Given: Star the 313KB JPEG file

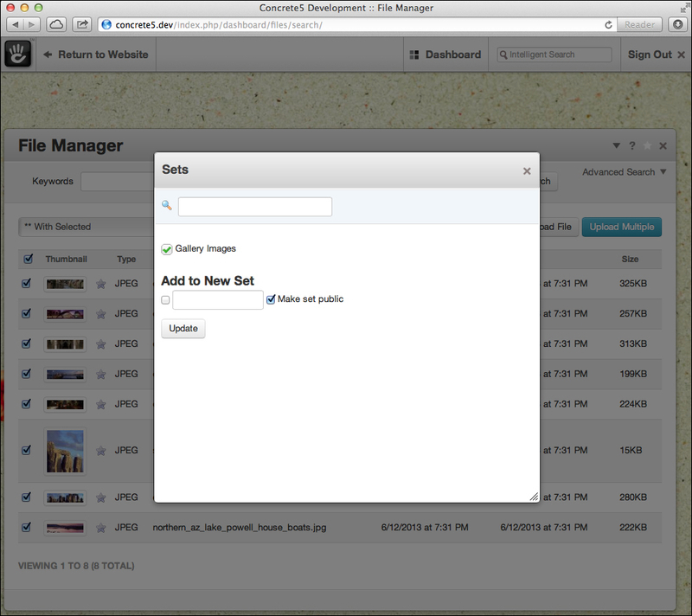Looking at the screenshot, I should pyautogui.click(x=101, y=343).
